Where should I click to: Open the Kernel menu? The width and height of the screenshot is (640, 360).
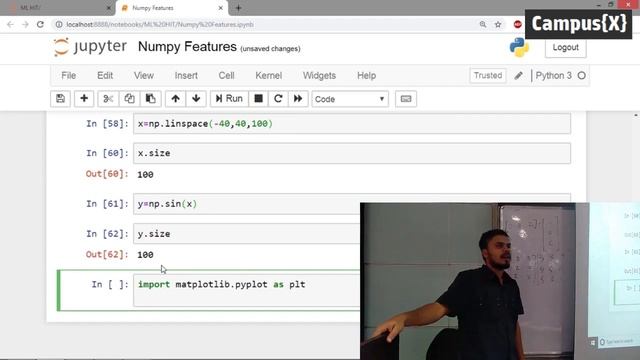pos(269,76)
